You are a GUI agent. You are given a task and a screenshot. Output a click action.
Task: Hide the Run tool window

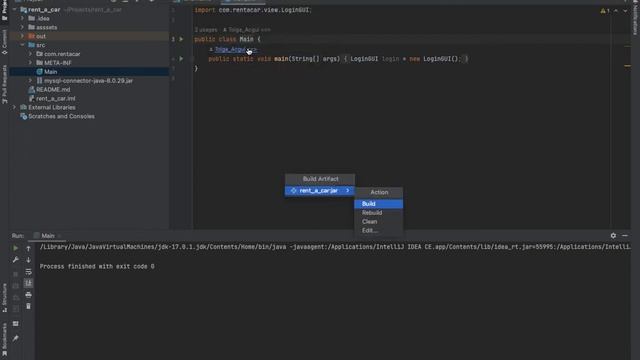click(625, 236)
